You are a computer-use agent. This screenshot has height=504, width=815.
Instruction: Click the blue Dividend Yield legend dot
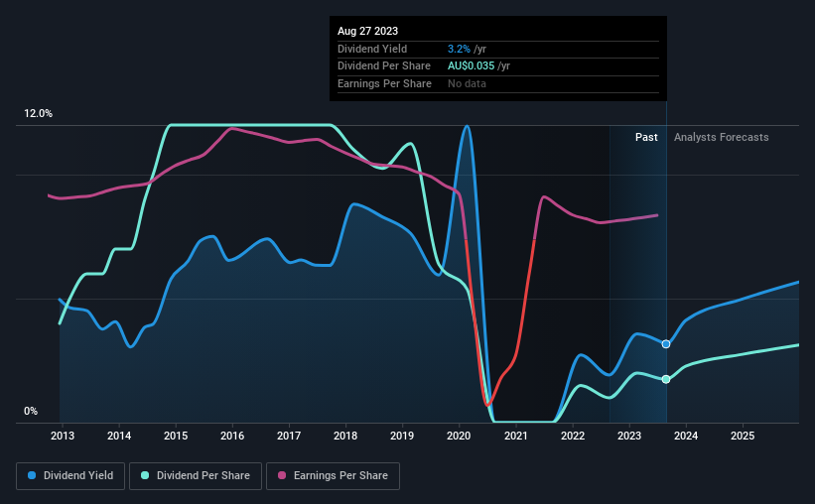tap(32, 475)
